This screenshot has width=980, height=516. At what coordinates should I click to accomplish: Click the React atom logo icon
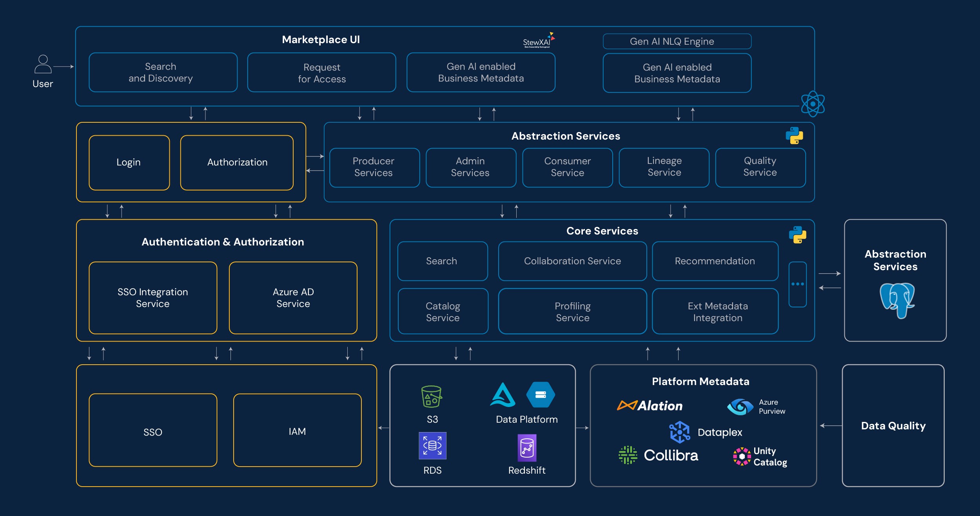pos(813,104)
